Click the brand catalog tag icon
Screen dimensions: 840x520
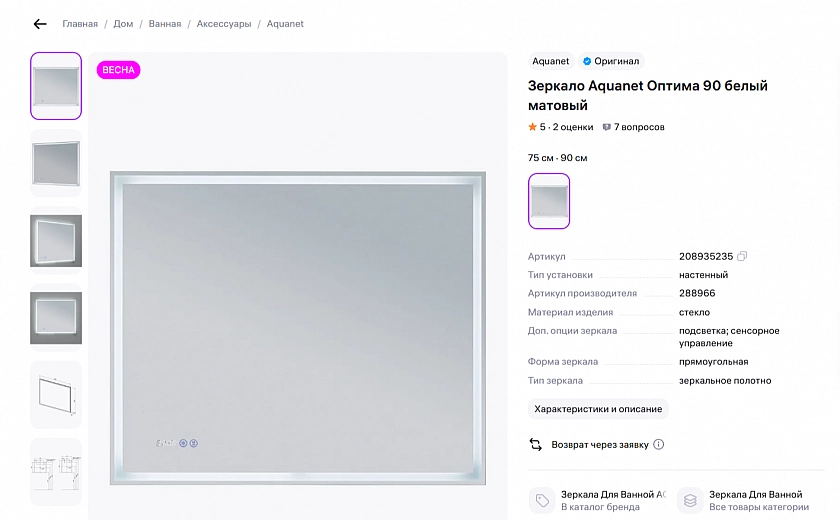(542, 500)
